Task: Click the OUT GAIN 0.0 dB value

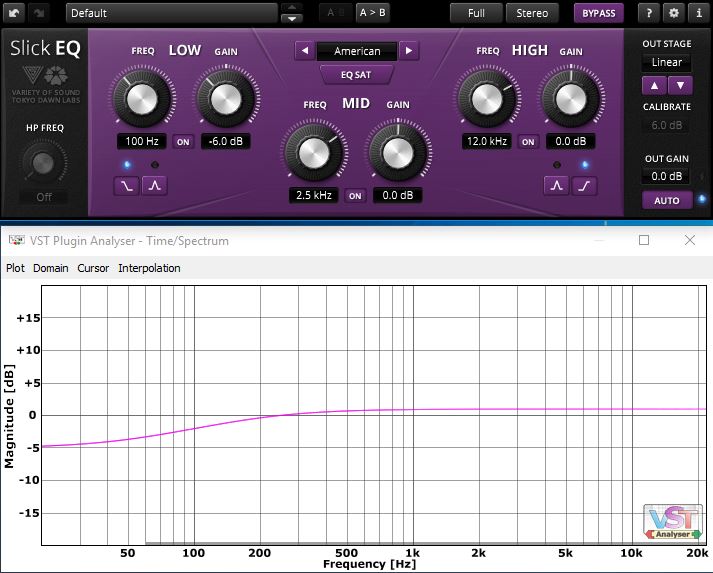Action: click(x=667, y=176)
